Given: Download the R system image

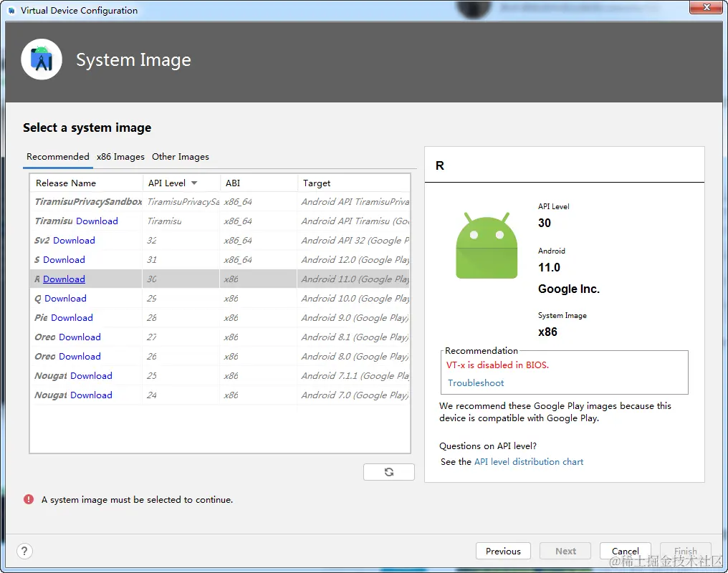Looking at the screenshot, I should click(64, 279).
